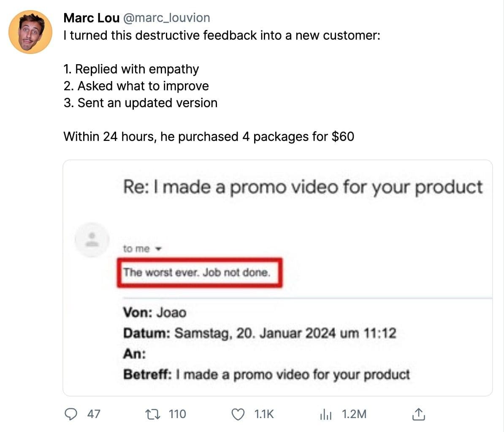Click the email subject heading in image

pyautogui.click(x=302, y=186)
